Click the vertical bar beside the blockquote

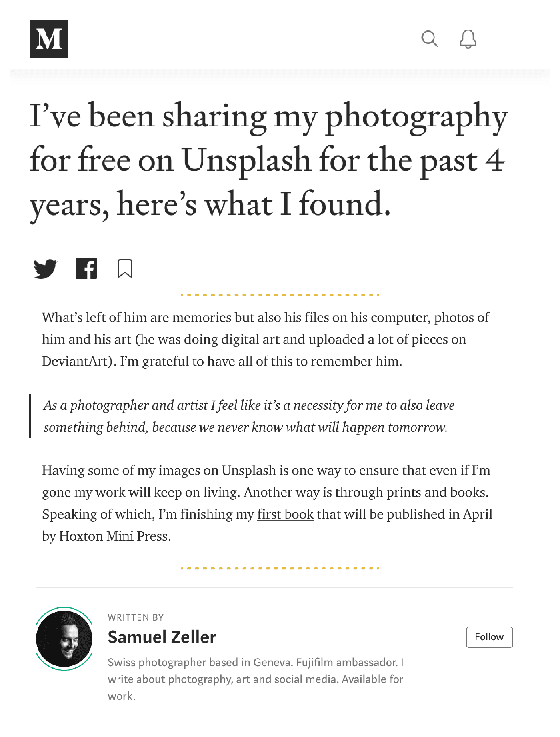pyautogui.click(x=30, y=416)
